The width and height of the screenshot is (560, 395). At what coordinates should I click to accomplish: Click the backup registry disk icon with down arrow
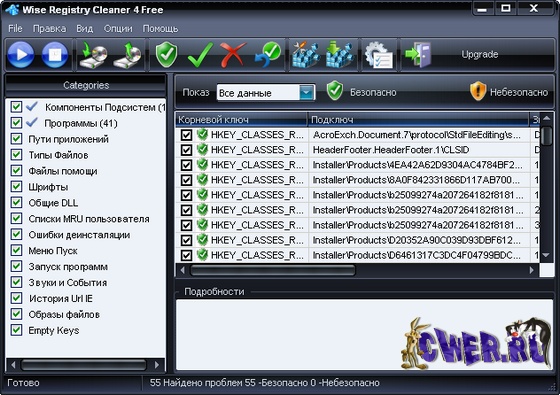click(x=93, y=55)
